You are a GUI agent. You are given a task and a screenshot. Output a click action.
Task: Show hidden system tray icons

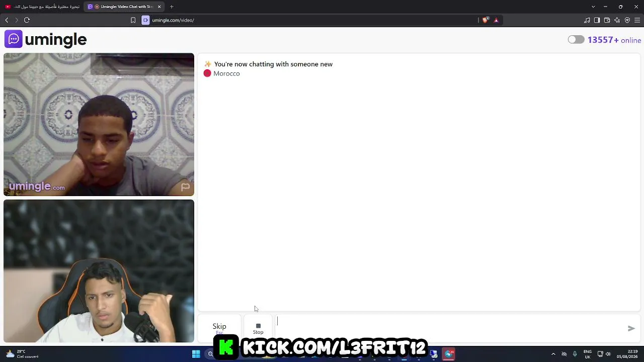(553, 354)
